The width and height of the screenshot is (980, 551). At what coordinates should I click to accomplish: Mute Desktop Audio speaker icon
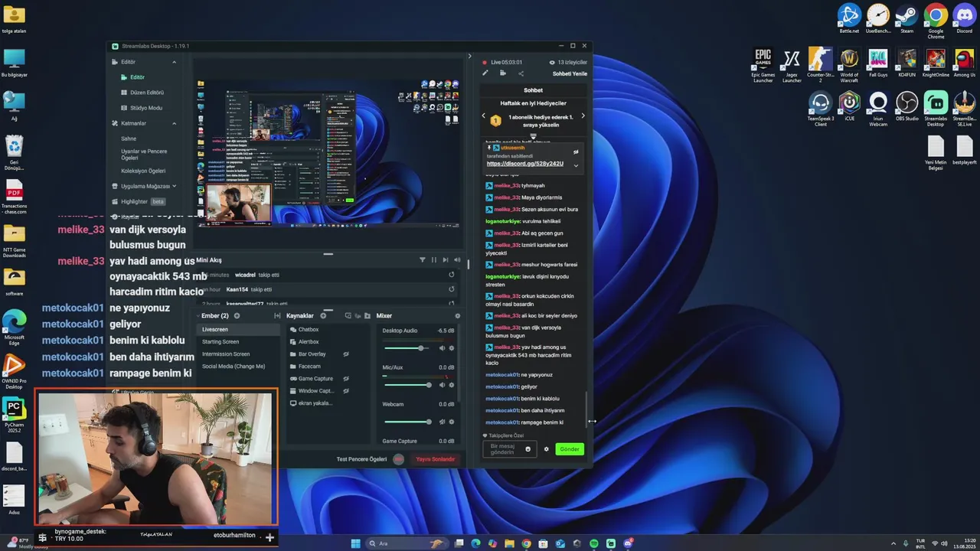pos(442,348)
